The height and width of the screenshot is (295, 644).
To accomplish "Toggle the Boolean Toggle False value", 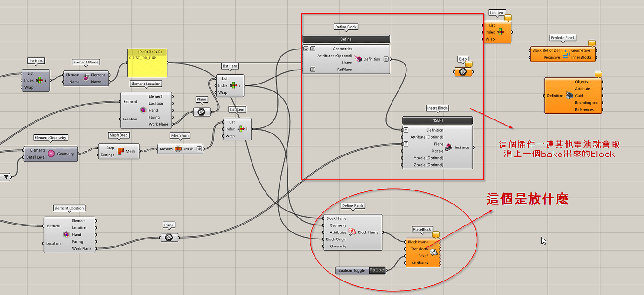I will pos(377,270).
